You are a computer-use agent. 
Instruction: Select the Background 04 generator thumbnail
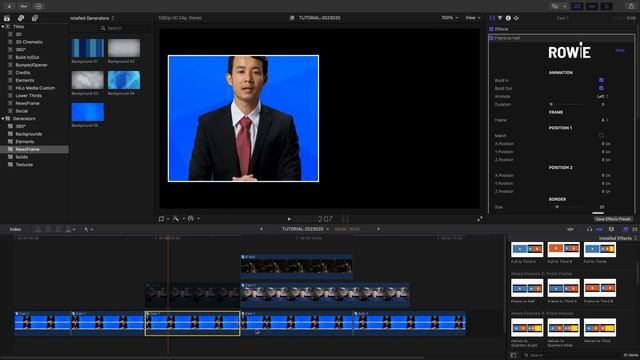point(124,80)
